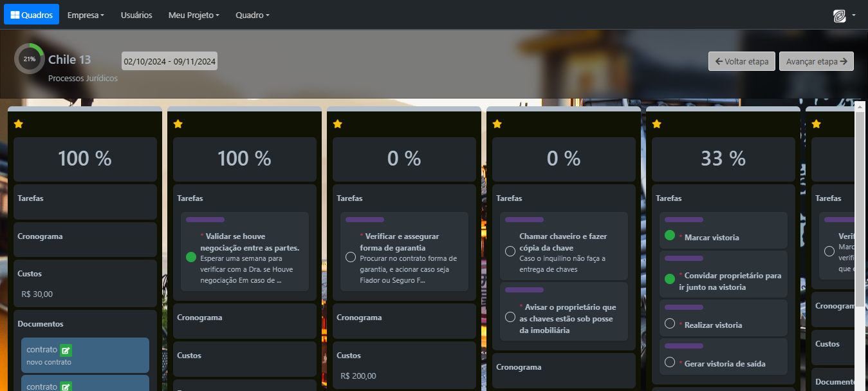Mark 'Realizar vistoria' task as complete

click(x=669, y=323)
